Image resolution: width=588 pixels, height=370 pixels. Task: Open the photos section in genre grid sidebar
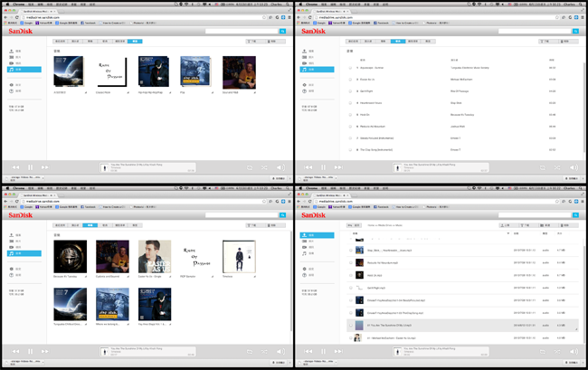(x=14, y=57)
